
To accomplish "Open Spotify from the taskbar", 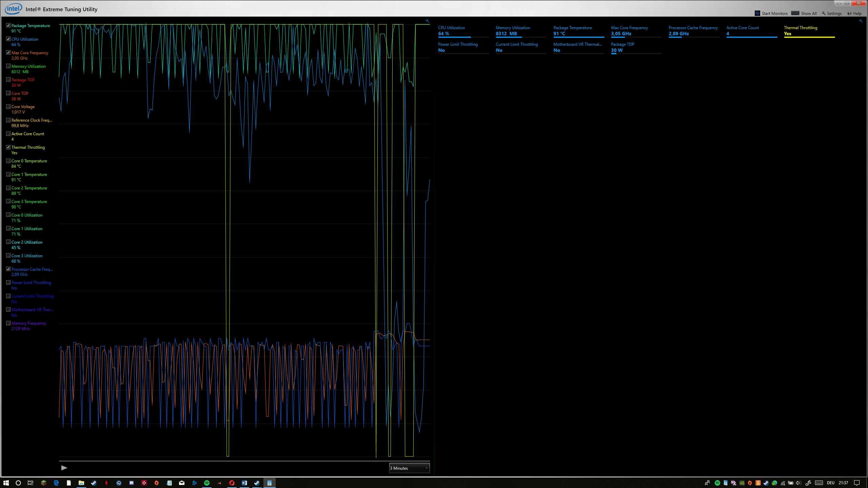I will pos(206,483).
